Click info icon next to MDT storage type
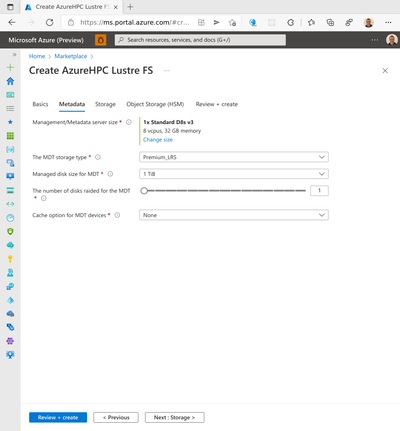Viewport: 400px width, 431px height. [98, 157]
